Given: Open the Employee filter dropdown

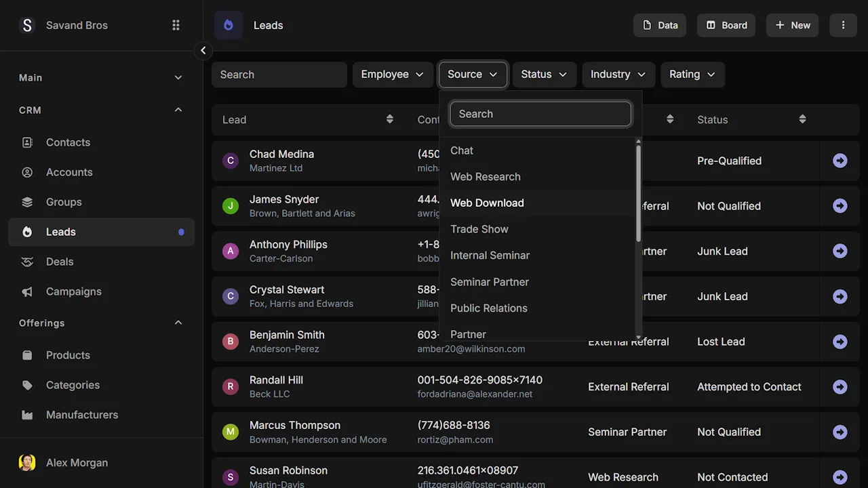Looking at the screenshot, I should (393, 75).
